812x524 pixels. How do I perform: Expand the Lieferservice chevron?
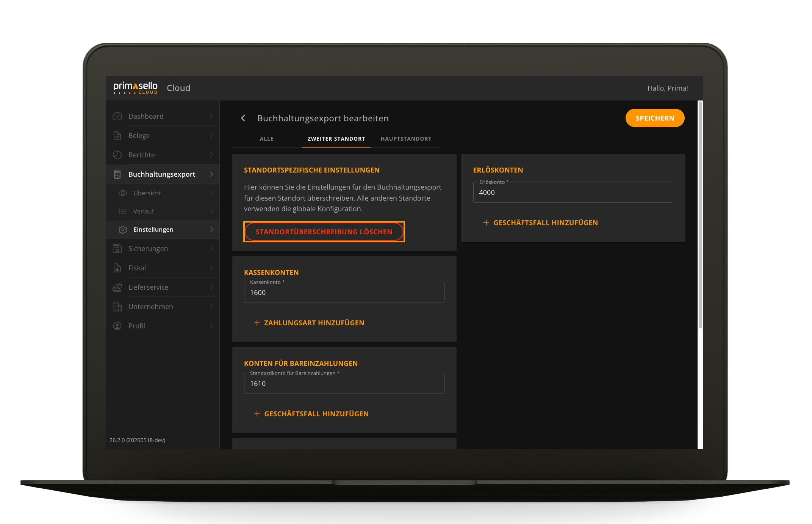pos(211,287)
